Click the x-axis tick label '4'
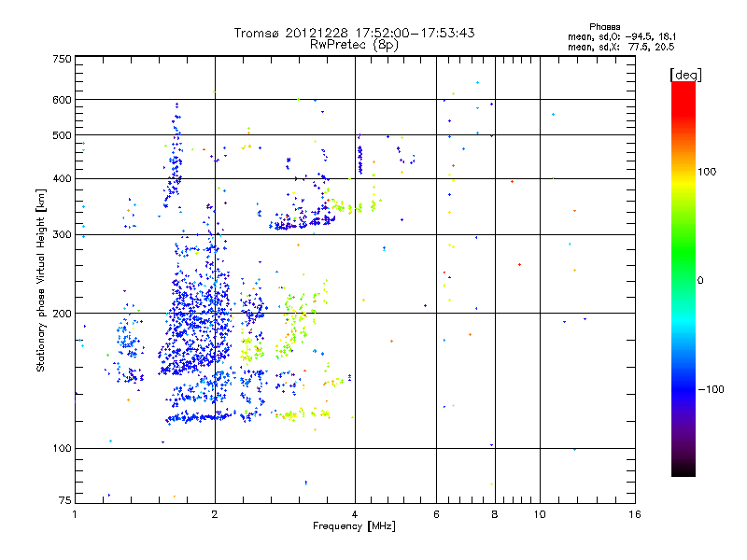Image resolution: width=747 pixels, height=560 pixels. 355,514
